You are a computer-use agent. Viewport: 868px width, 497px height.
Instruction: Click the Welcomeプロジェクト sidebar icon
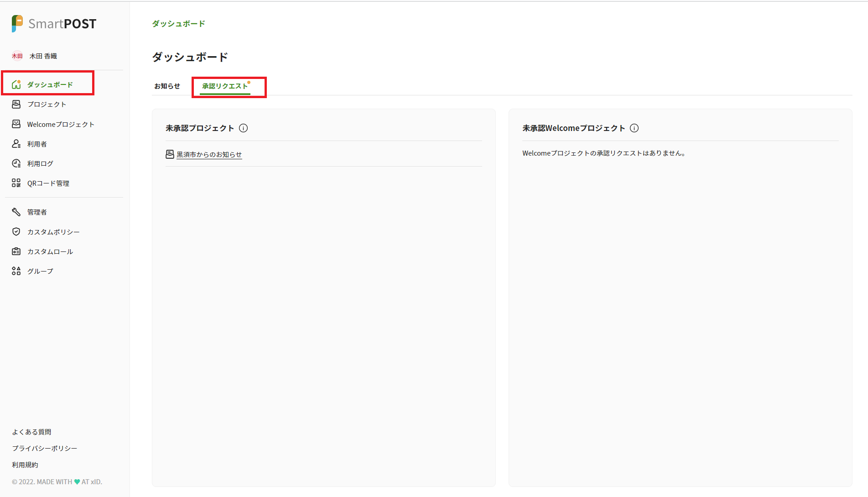[16, 124]
